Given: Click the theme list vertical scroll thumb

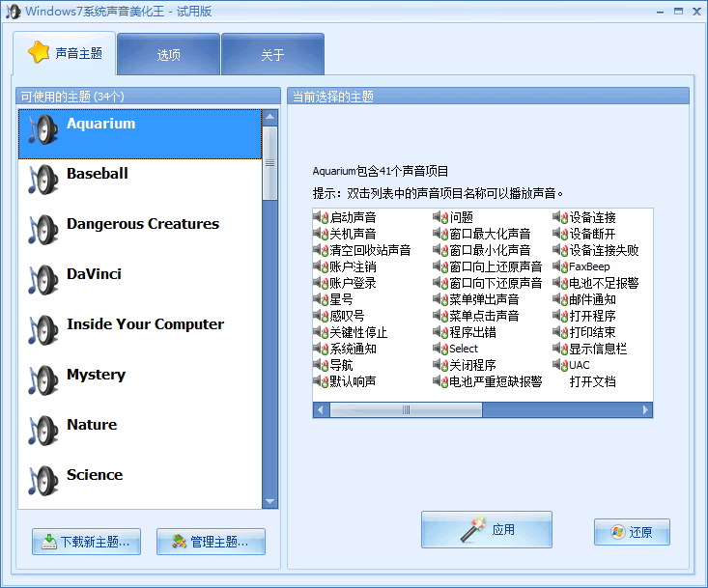Looking at the screenshot, I should 270,163.
